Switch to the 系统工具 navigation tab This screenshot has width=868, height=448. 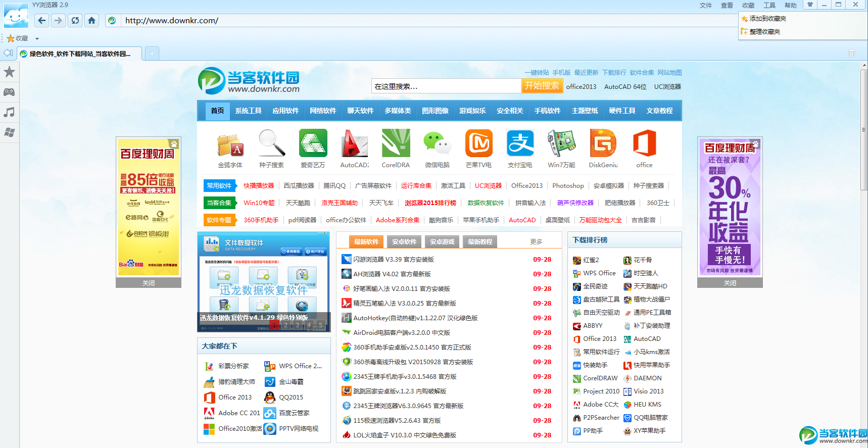pos(248,111)
